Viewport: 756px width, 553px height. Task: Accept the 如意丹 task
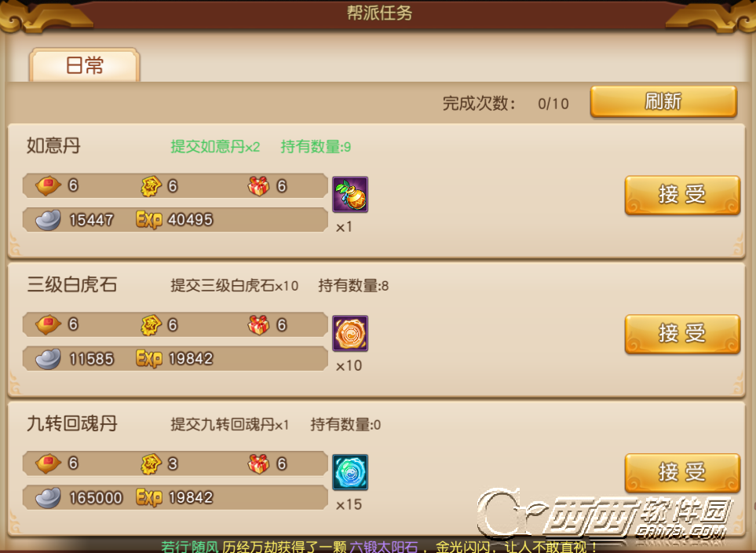(682, 195)
